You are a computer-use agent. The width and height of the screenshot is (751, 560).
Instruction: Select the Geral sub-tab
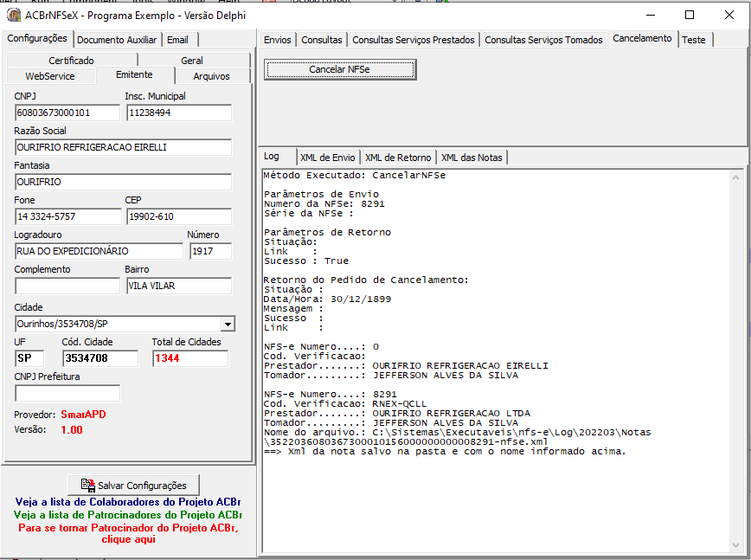(192, 61)
